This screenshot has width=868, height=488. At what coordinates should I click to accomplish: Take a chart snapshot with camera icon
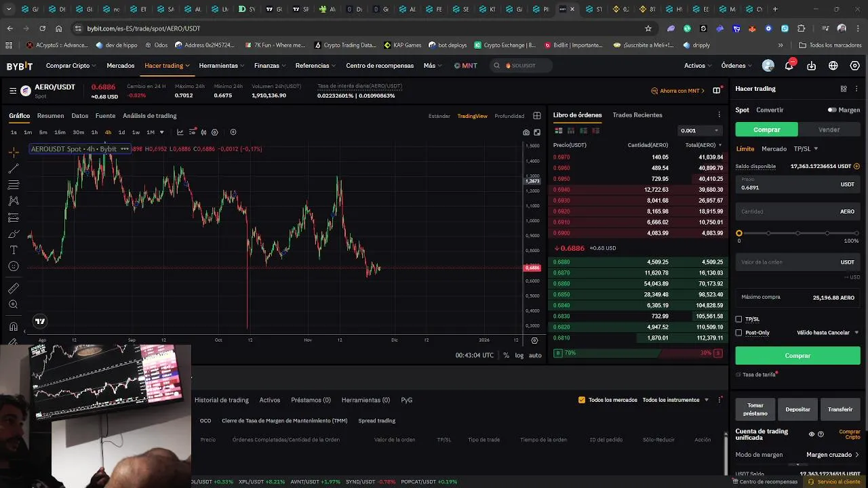click(x=526, y=132)
